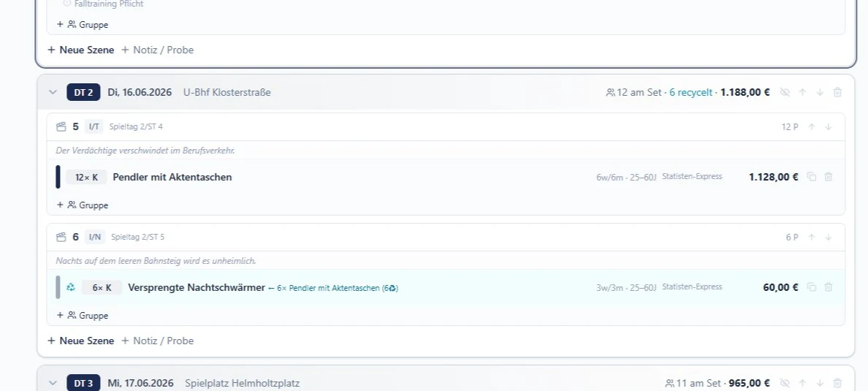The height and width of the screenshot is (391, 868).
Task: Delete Pendler mit Aktentaschen group
Action: tap(828, 177)
